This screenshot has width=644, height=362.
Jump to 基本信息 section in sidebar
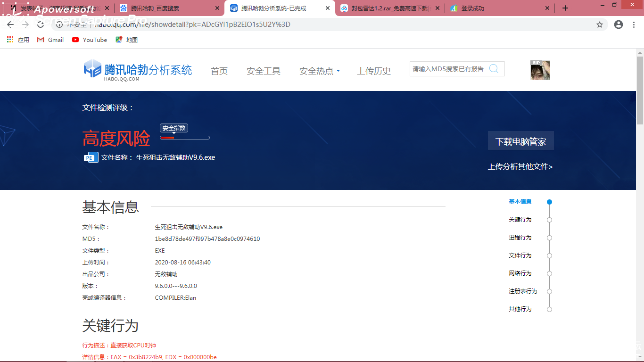pos(520,202)
